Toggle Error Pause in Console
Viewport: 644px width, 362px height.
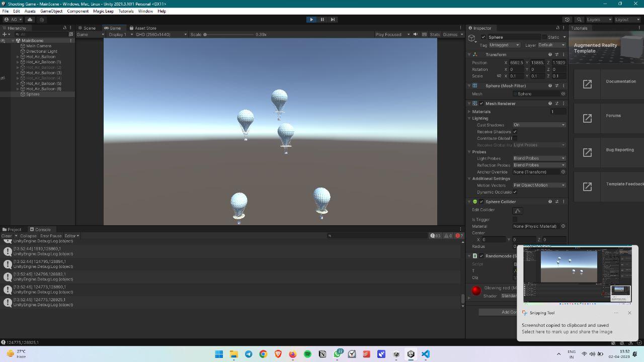pos(51,236)
